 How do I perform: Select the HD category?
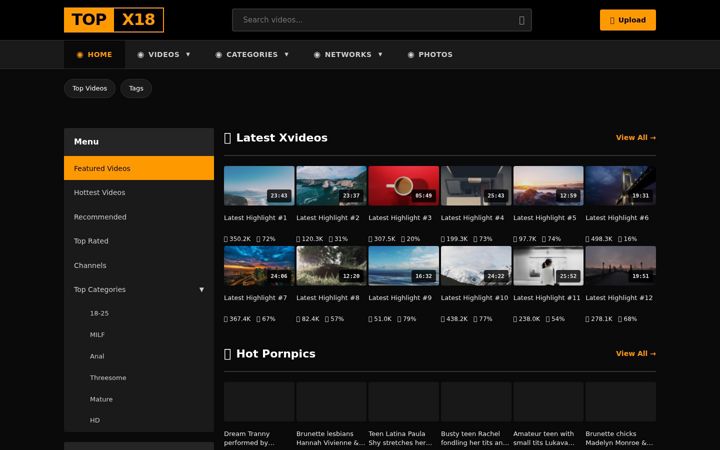(x=95, y=420)
